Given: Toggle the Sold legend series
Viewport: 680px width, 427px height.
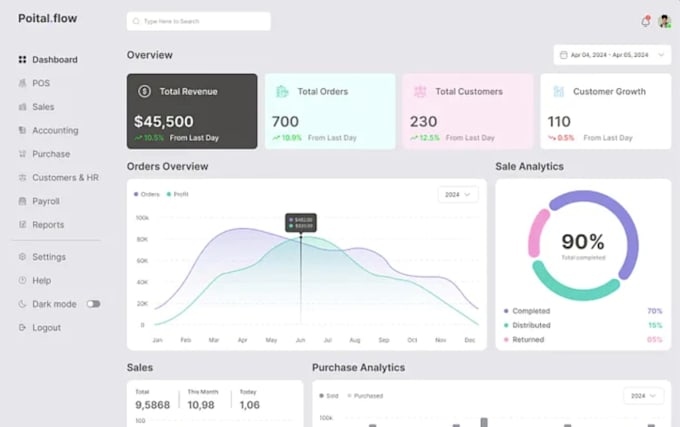Looking at the screenshot, I should point(329,396).
